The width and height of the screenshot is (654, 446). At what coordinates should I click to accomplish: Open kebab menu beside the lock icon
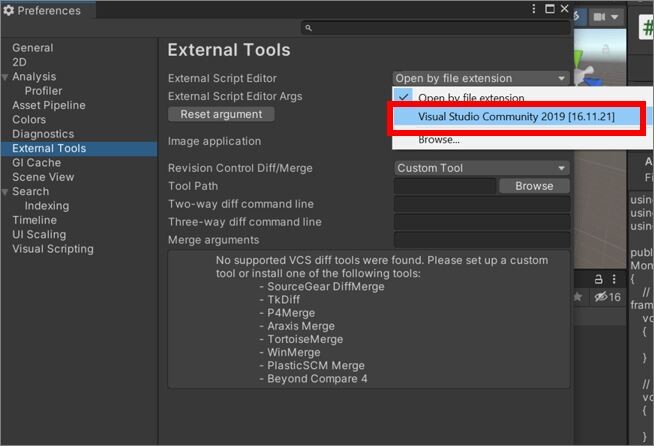click(614, 279)
